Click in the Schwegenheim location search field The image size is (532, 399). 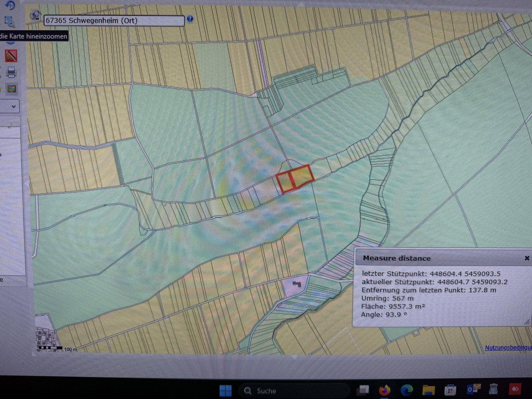pos(114,21)
